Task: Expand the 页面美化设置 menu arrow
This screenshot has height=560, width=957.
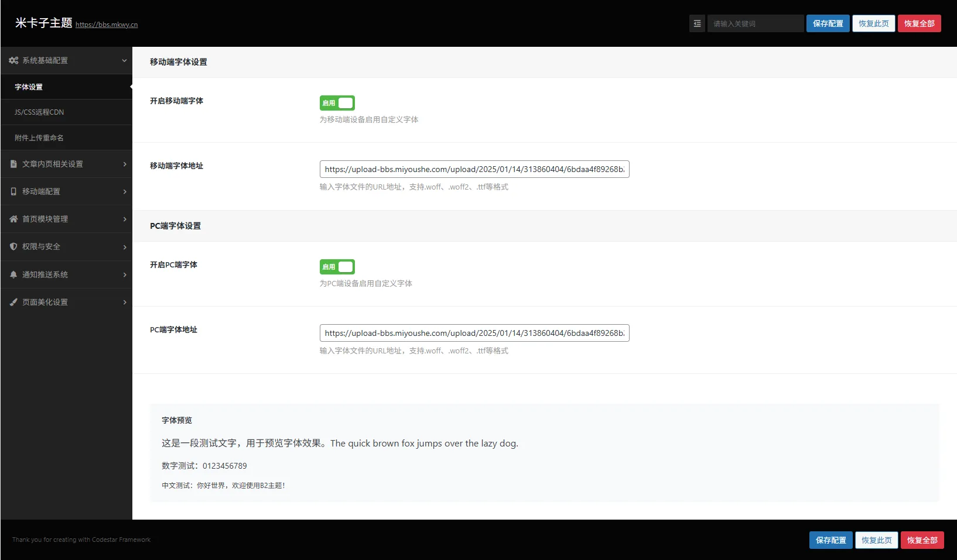Action: pos(125,302)
